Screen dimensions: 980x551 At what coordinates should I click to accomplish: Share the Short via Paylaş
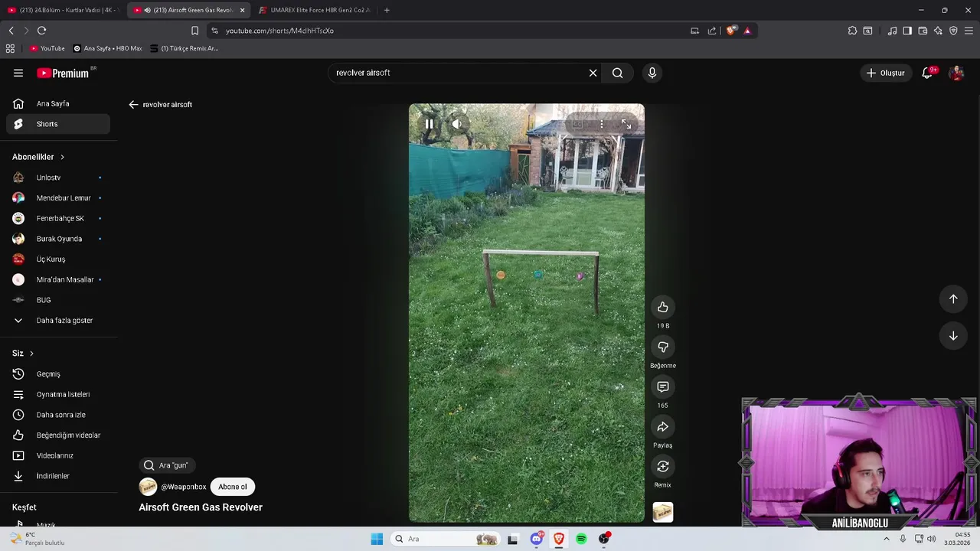663,426
